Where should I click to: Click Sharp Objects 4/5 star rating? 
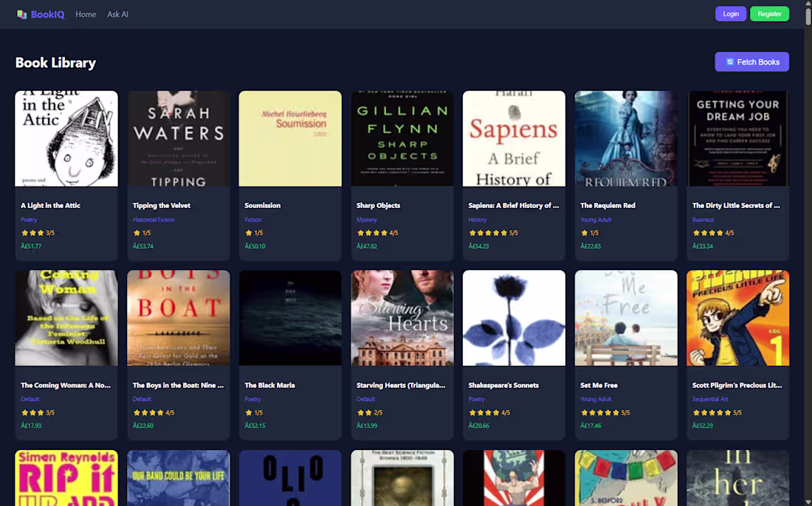point(377,233)
